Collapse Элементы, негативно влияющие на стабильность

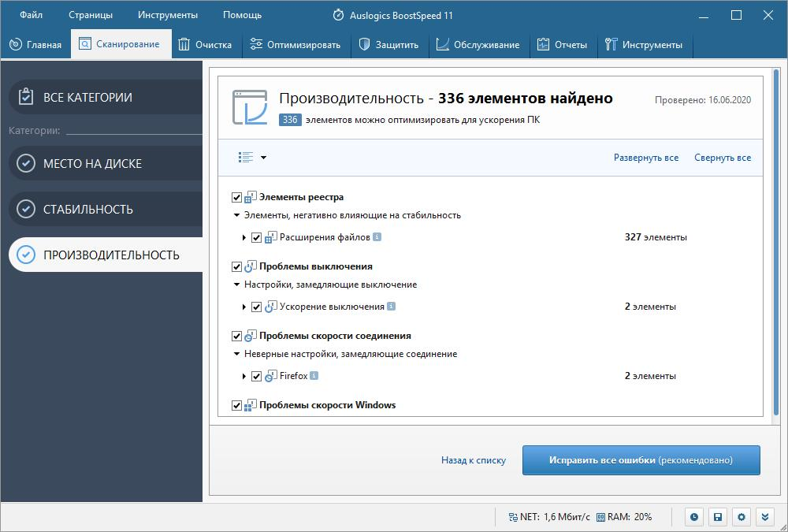236,215
